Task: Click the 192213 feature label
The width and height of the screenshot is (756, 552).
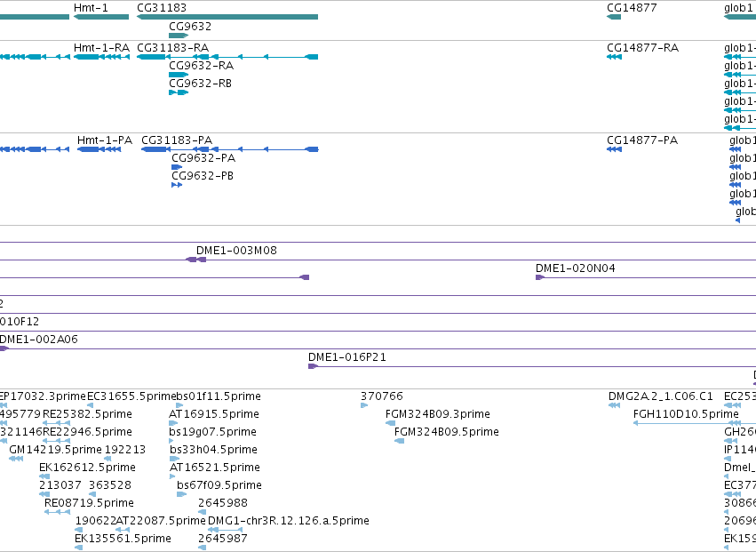Action: [x=125, y=450]
